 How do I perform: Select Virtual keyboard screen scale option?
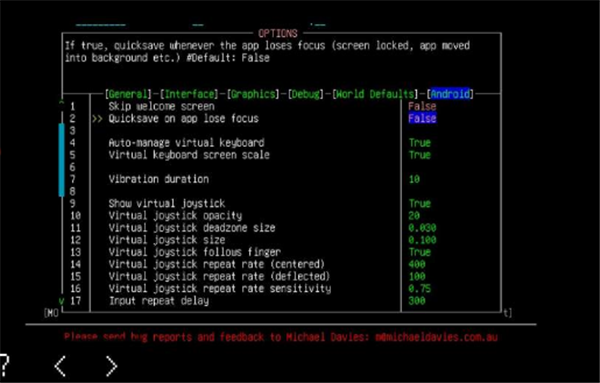point(189,155)
